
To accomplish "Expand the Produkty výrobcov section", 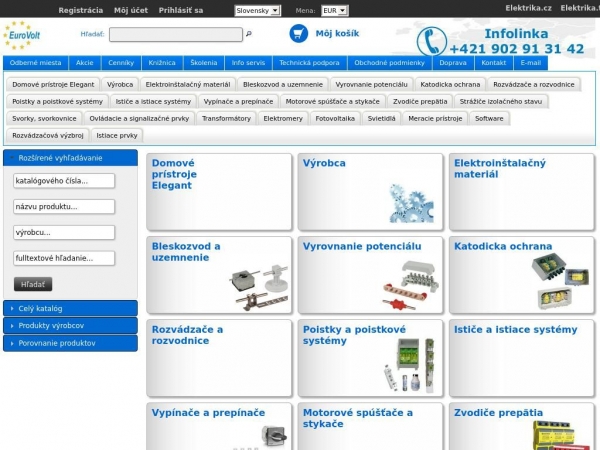I will click(70, 326).
